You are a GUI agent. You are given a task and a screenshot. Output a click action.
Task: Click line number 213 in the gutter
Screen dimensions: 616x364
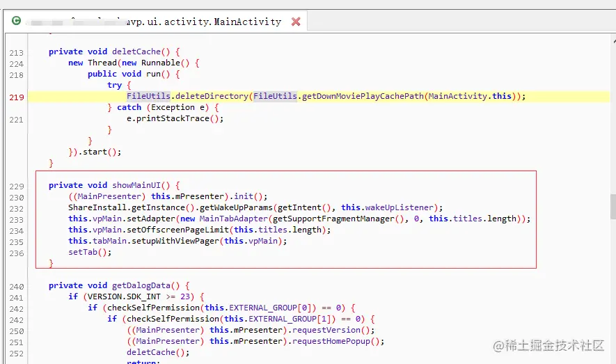(x=17, y=53)
